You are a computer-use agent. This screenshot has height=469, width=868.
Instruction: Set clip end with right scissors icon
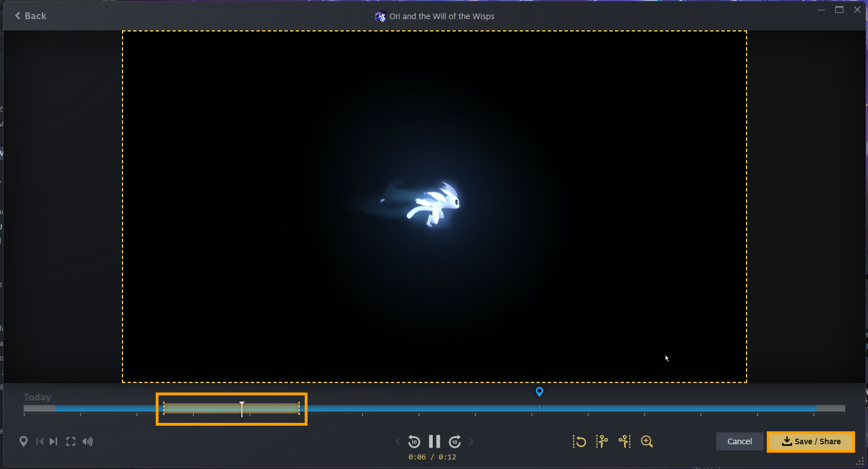tap(625, 441)
